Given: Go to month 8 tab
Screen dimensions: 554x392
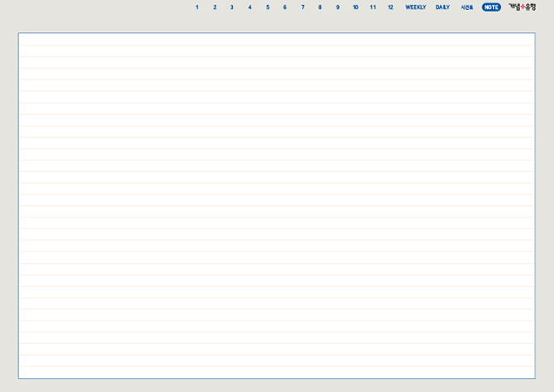Looking at the screenshot, I should (x=320, y=7).
